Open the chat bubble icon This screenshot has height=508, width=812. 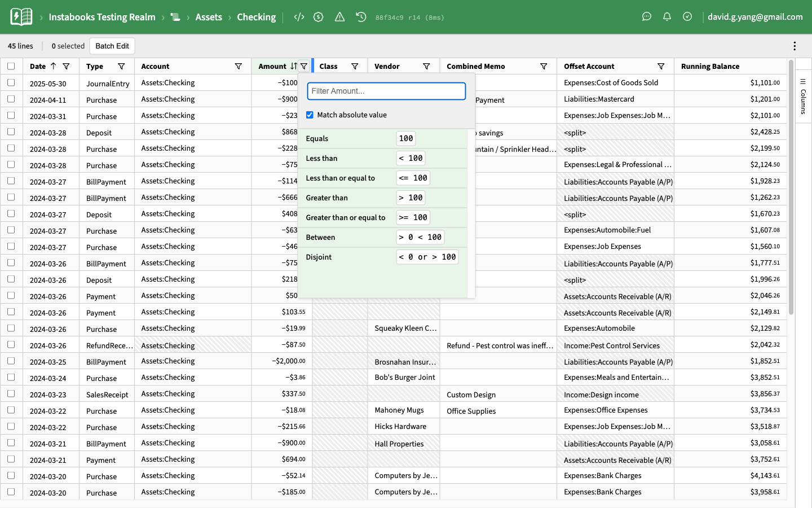point(647,17)
